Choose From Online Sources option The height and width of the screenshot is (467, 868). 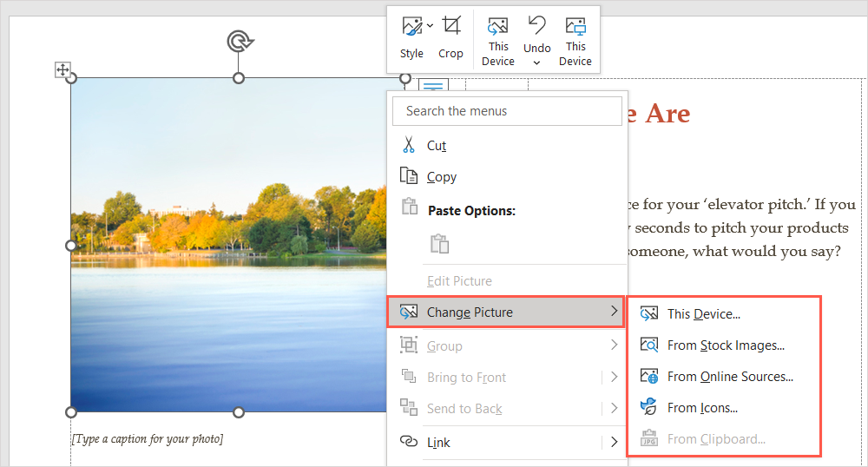click(729, 377)
